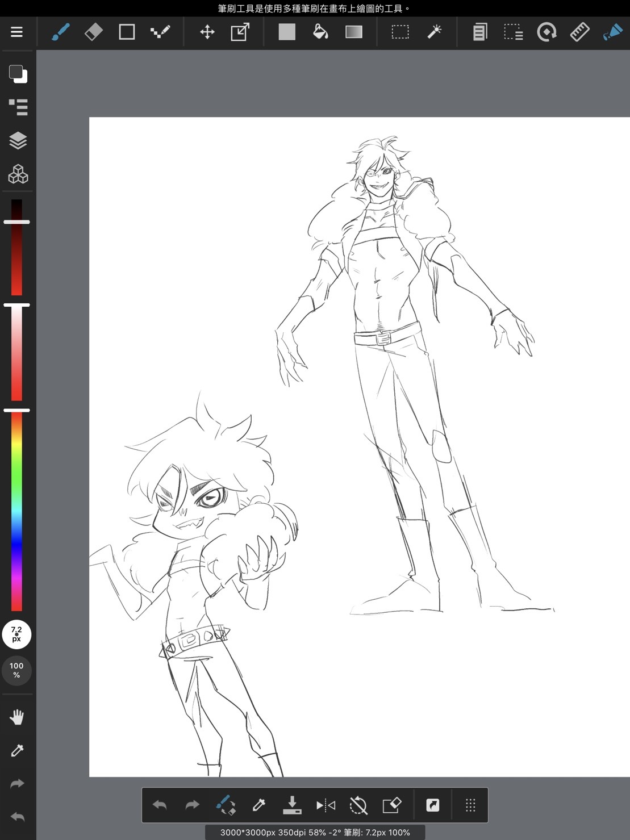Click the share/export arrow icon in shortcut bar
Screen dimensions: 630x840
point(433,805)
